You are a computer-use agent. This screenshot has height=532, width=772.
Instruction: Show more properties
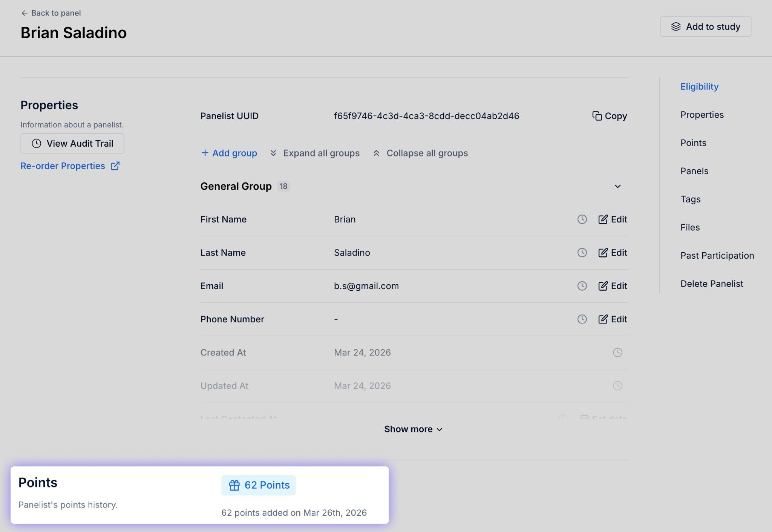[x=413, y=429]
